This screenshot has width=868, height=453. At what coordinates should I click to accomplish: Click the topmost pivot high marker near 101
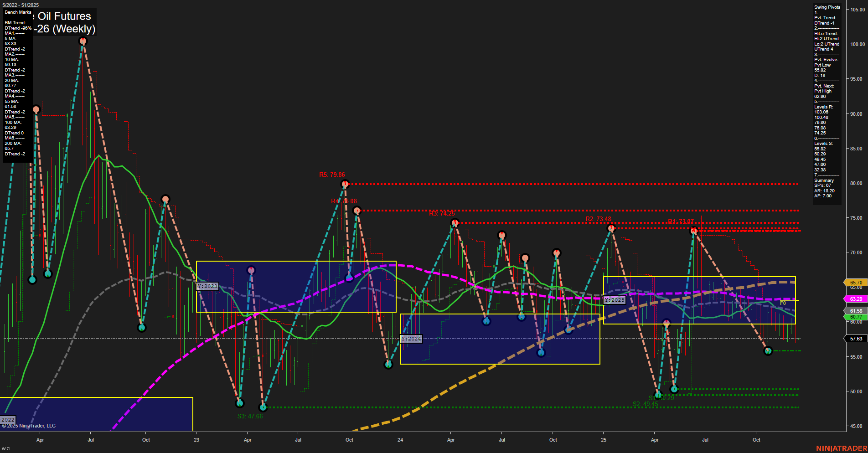83,41
